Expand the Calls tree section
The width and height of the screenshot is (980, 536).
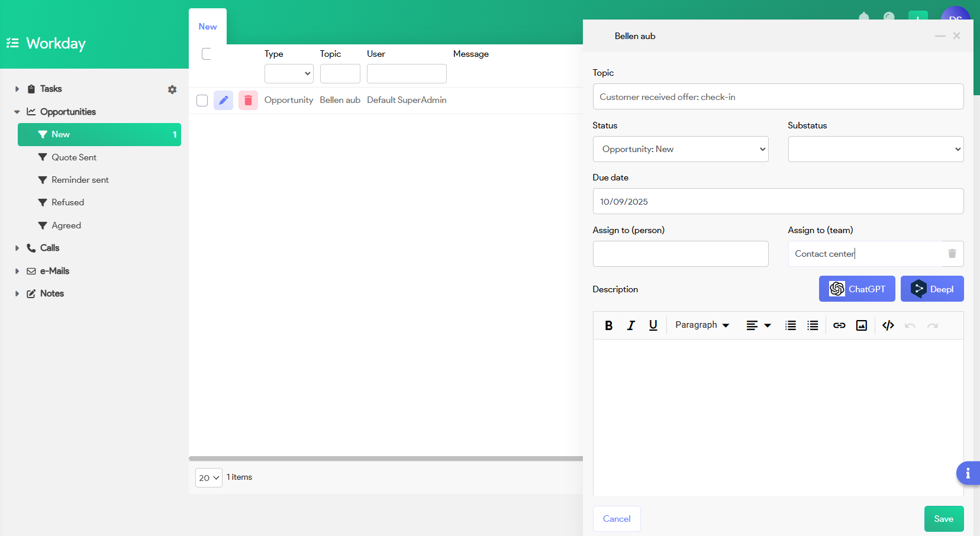17,248
